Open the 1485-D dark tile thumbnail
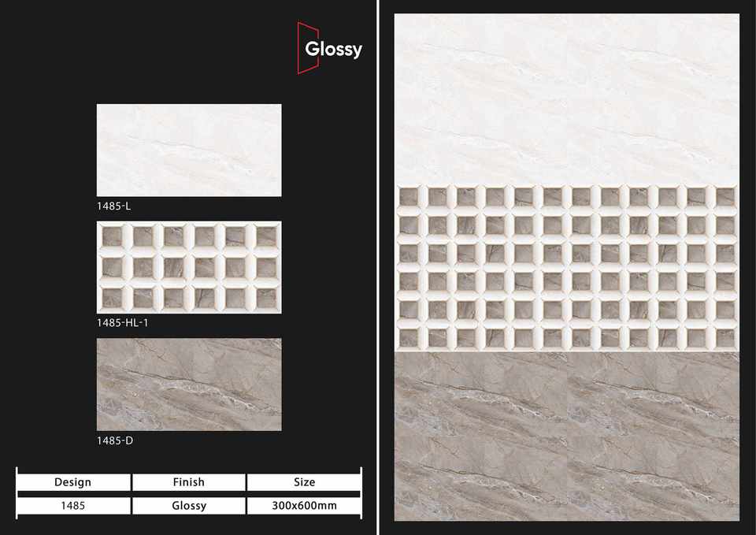756x535 pixels. coord(189,385)
